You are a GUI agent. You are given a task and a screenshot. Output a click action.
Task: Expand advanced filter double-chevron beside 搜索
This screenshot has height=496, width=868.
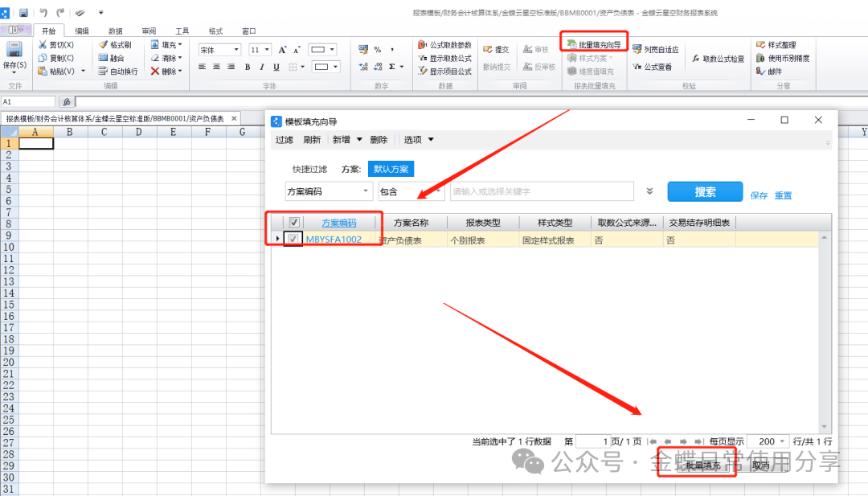649,192
